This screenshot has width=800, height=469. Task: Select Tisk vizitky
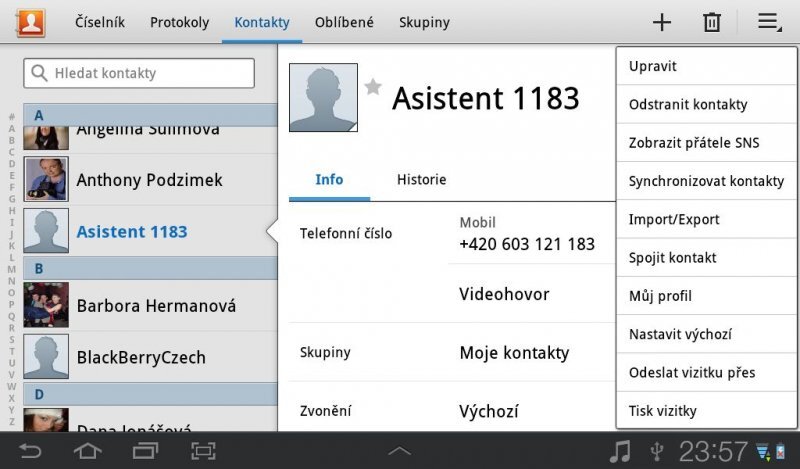coord(707,410)
